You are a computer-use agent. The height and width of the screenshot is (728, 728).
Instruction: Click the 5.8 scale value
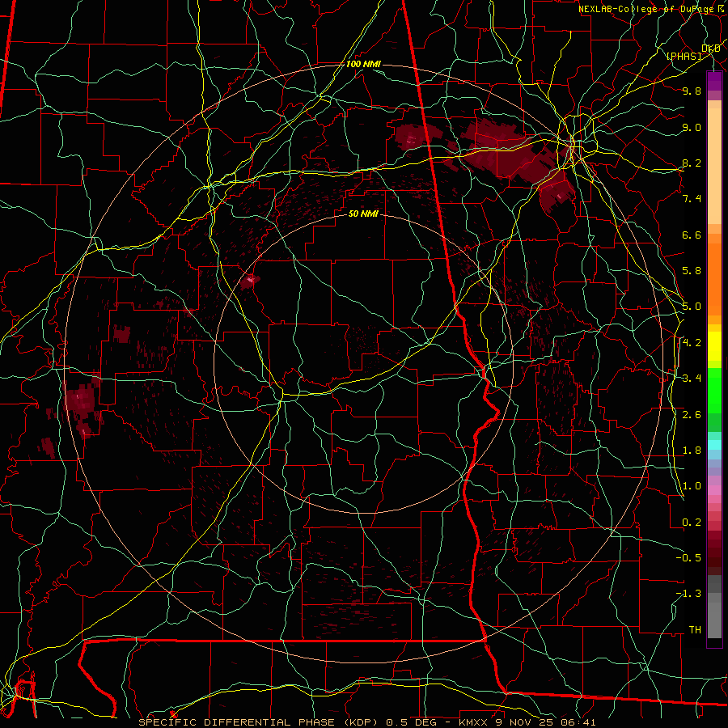click(692, 271)
